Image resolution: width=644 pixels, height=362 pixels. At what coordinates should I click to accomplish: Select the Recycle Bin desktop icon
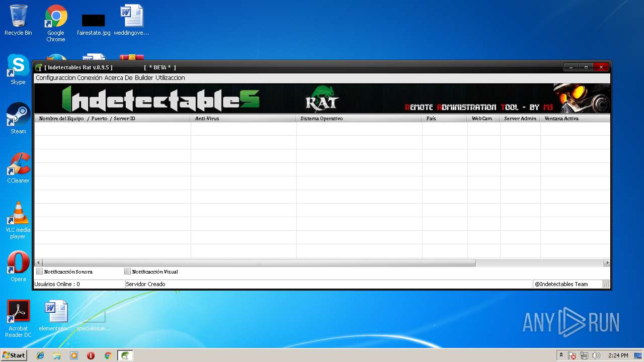pyautogui.click(x=18, y=20)
